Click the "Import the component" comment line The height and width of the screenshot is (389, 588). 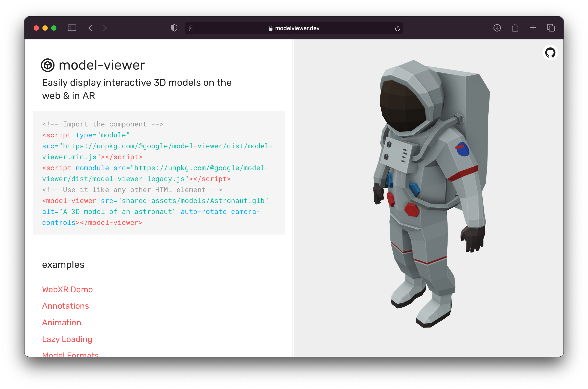coord(103,124)
